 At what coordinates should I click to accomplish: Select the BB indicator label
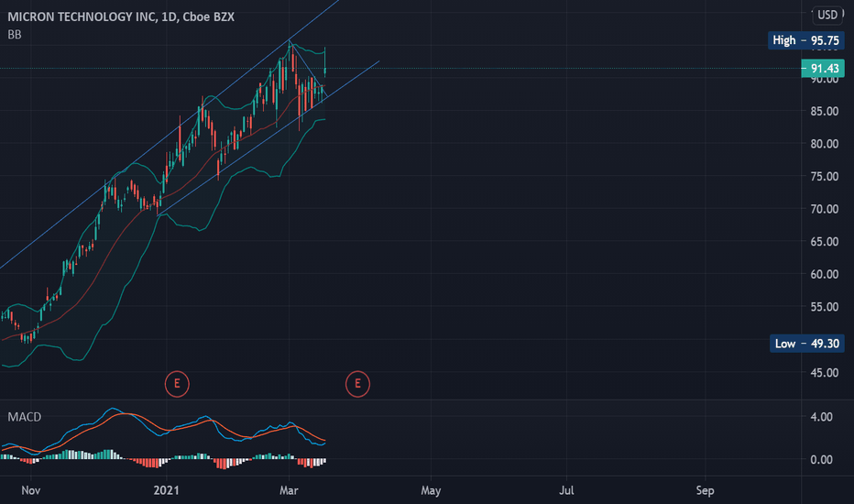point(15,35)
